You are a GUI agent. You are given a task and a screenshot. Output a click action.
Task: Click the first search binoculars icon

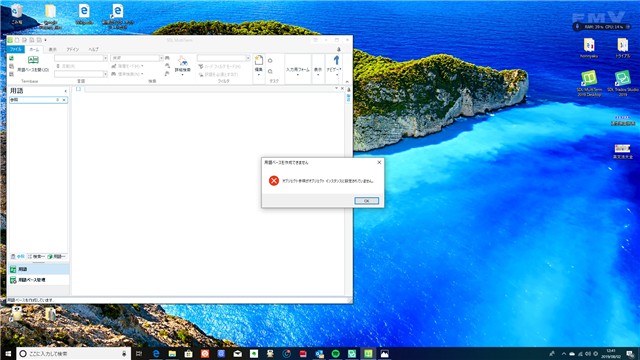(167, 58)
